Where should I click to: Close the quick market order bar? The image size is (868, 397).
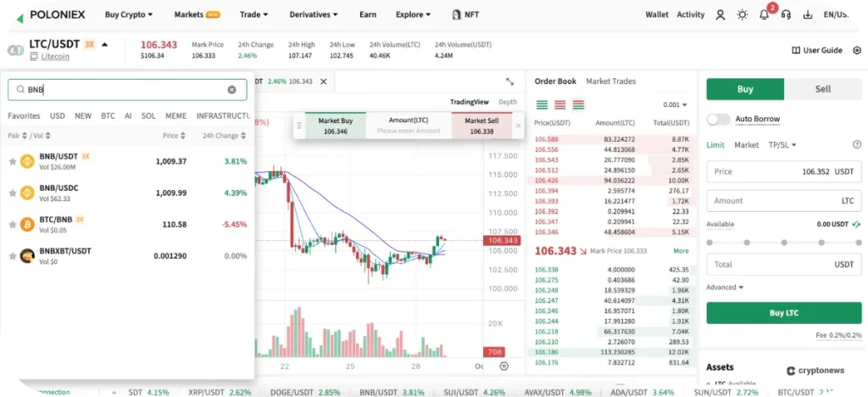tap(518, 126)
